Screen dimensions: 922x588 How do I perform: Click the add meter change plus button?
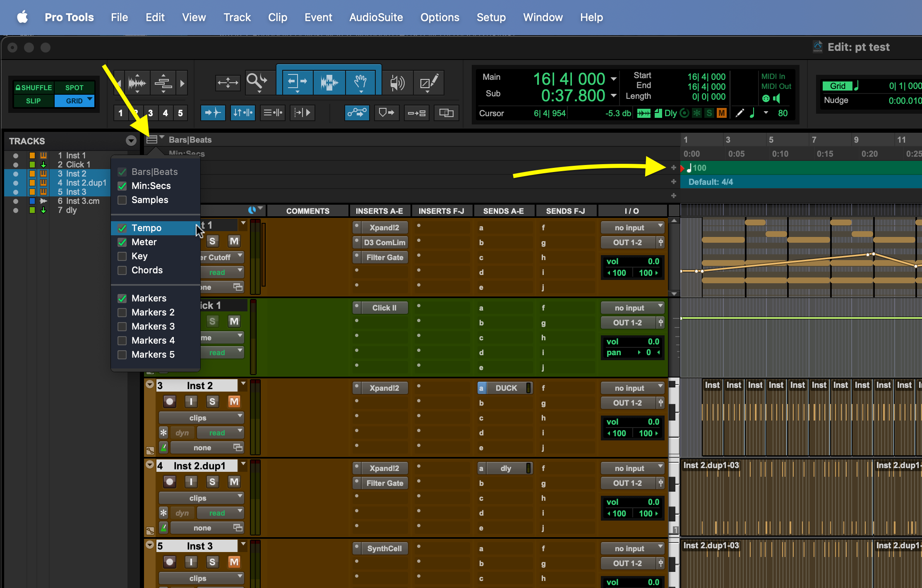pos(673,182)
